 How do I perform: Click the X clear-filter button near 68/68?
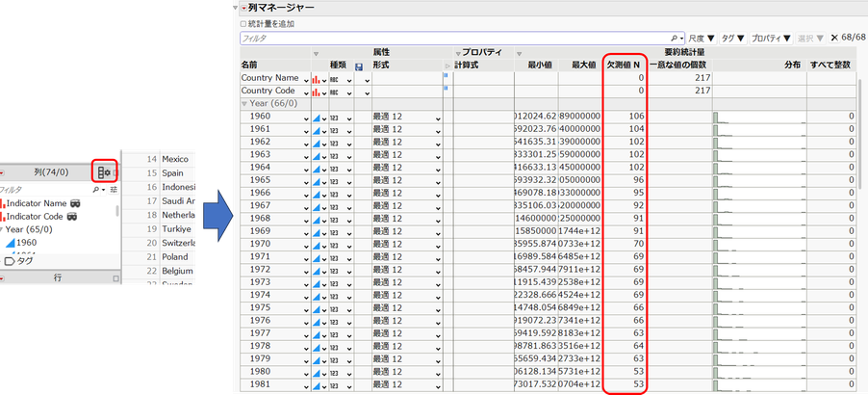point(834,38)
